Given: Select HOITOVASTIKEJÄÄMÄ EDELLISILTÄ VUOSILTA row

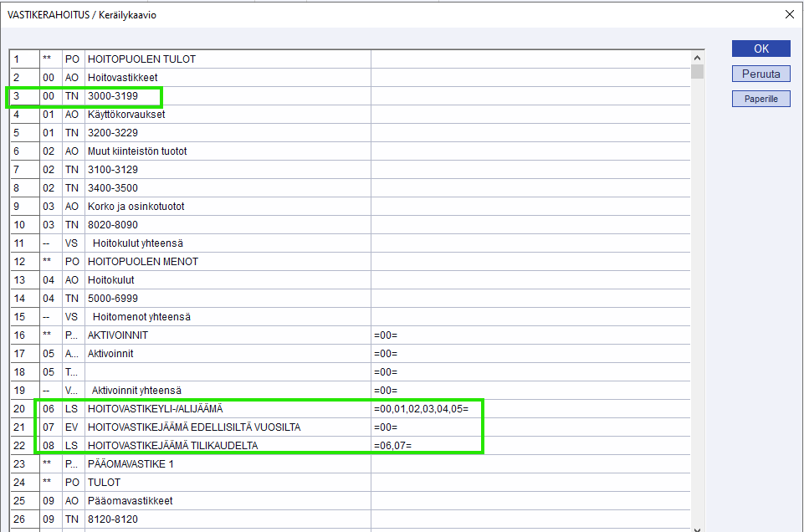Looking at the screenshot, I should (x=193, y=427).
